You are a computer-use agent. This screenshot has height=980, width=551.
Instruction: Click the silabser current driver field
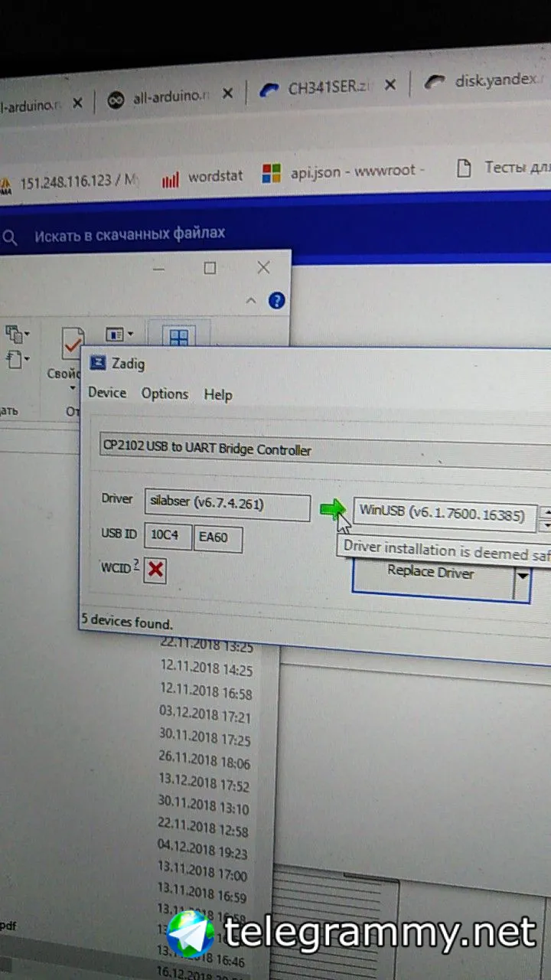click(227, 505)
